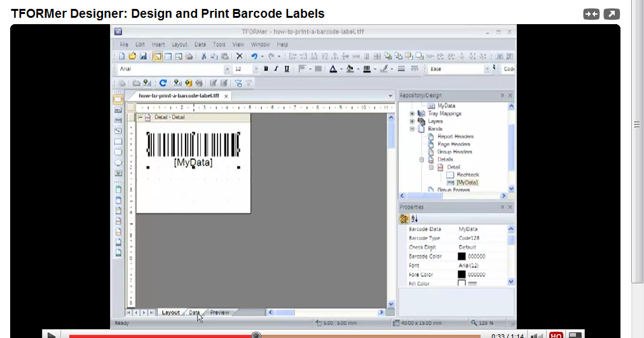Open the Tools menu

[x=219, y=44]
